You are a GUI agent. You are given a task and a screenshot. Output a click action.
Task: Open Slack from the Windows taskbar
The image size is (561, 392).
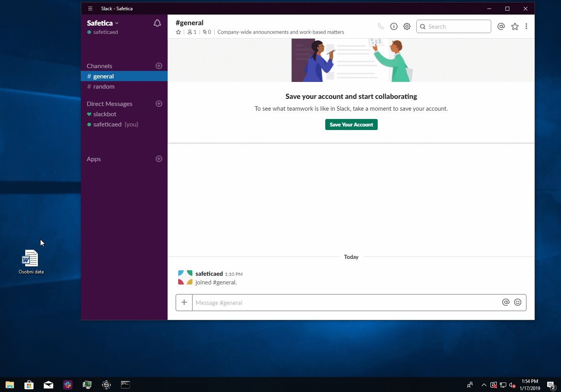pos(68,385)
